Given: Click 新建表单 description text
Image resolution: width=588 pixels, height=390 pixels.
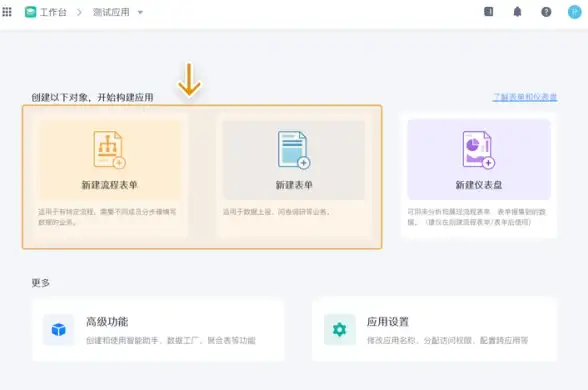Looking at the screenshot, I should [x=276, y=212].
